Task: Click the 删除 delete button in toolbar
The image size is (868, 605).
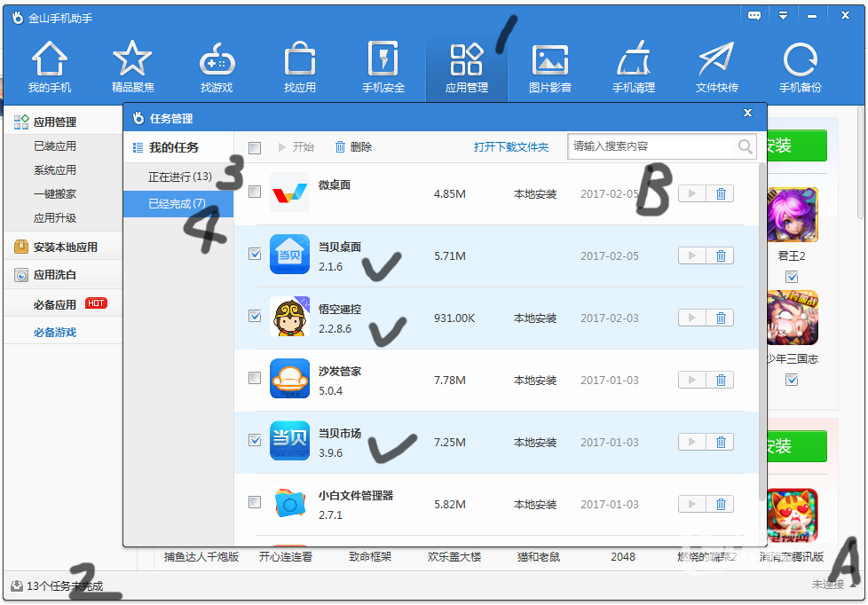Action: tap(354, 146)
